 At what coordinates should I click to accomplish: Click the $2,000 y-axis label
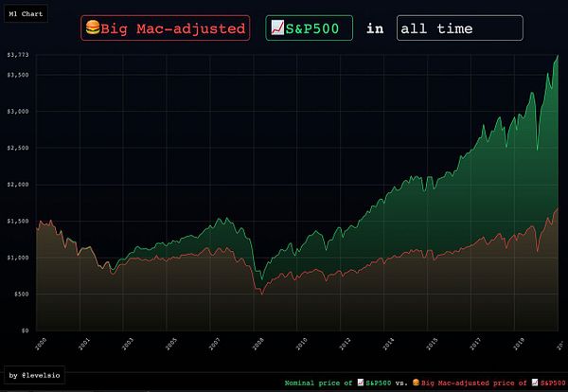[x=18, y=185]
